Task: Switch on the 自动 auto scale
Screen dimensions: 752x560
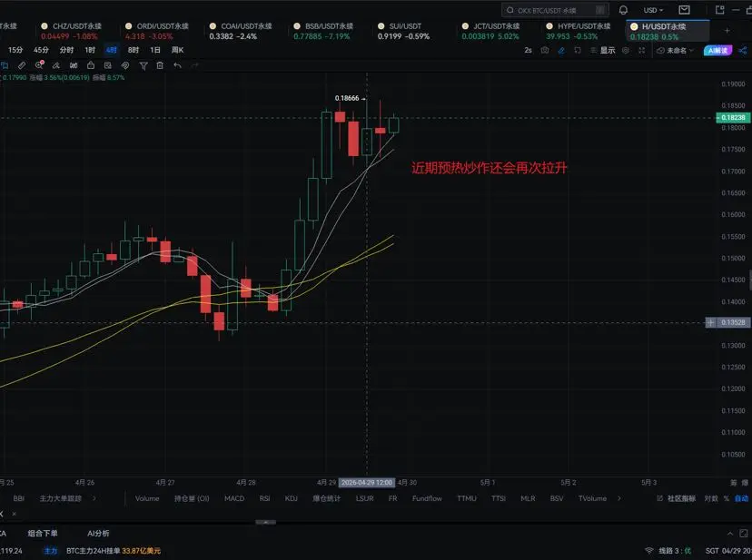Action: click(x=741, y=498)
